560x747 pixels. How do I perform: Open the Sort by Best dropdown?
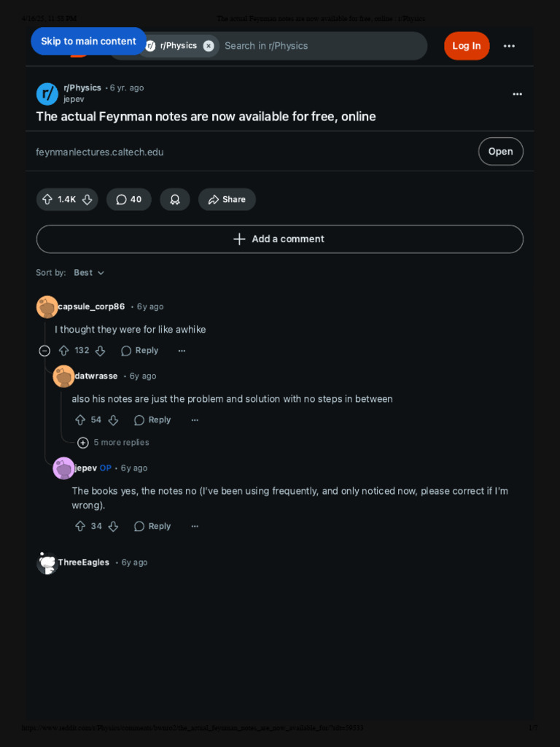(89, 273)
